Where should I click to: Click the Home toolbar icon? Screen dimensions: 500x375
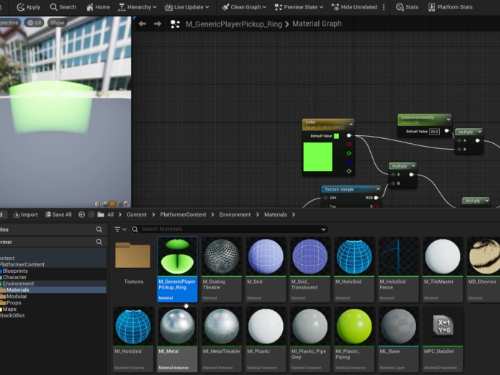tap(90, 7)
